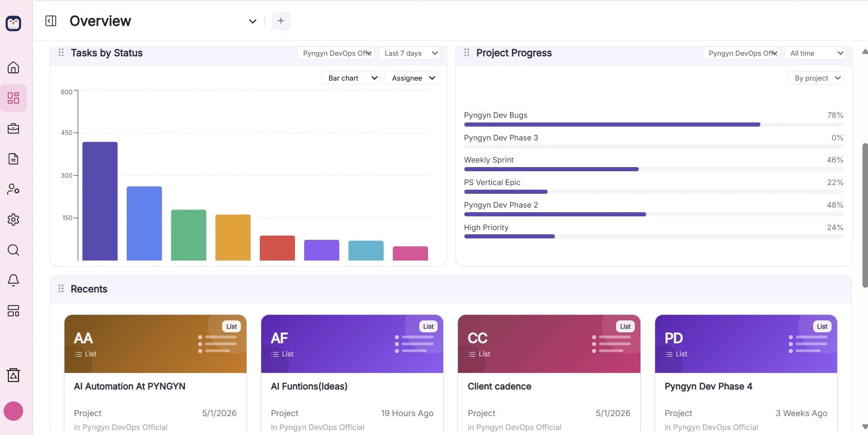The height and width of the screenshot is (435, 868).
Task: Open the Pyngyn Dev Phase 4 card
Action: [x=746, y=373]
